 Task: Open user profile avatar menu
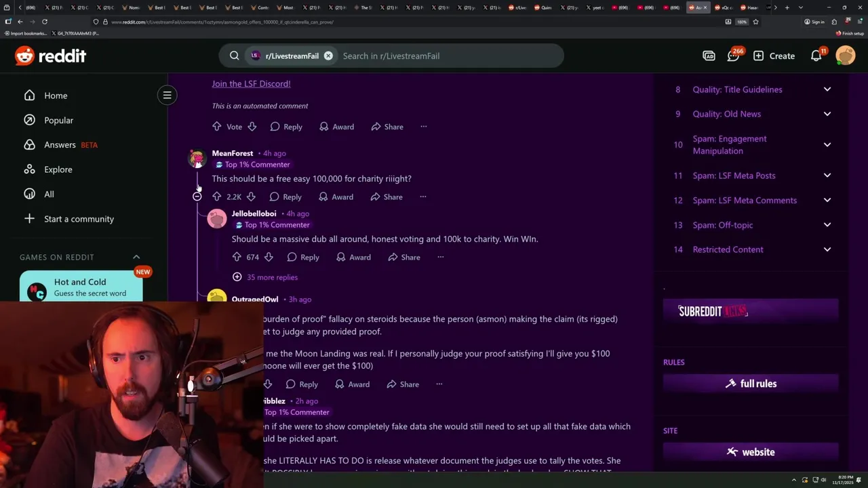pyautogui.click(x=846, y=56)
